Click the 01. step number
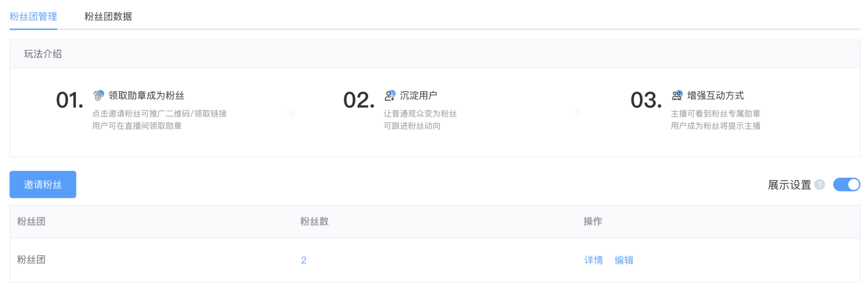The image size is (868, 290). click(x=70, y=101)
